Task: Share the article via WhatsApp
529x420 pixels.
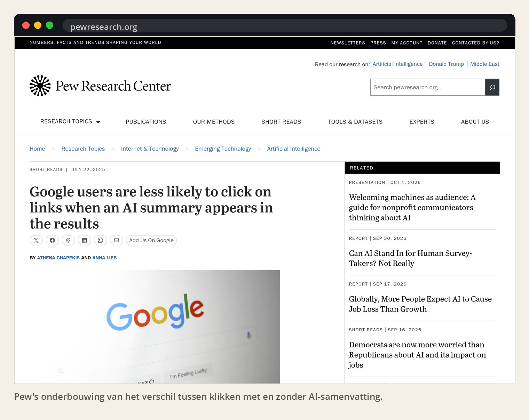Action: (100, 240)
